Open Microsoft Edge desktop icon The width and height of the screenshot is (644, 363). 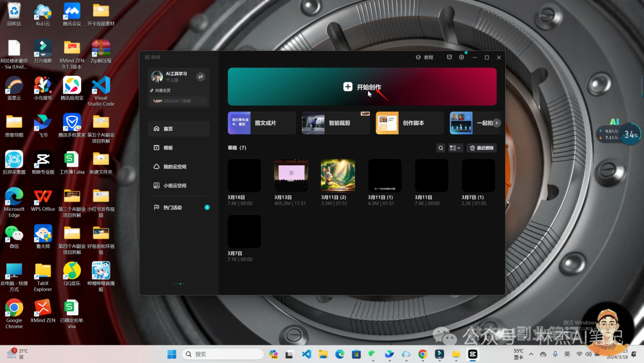tap(14, 202)
